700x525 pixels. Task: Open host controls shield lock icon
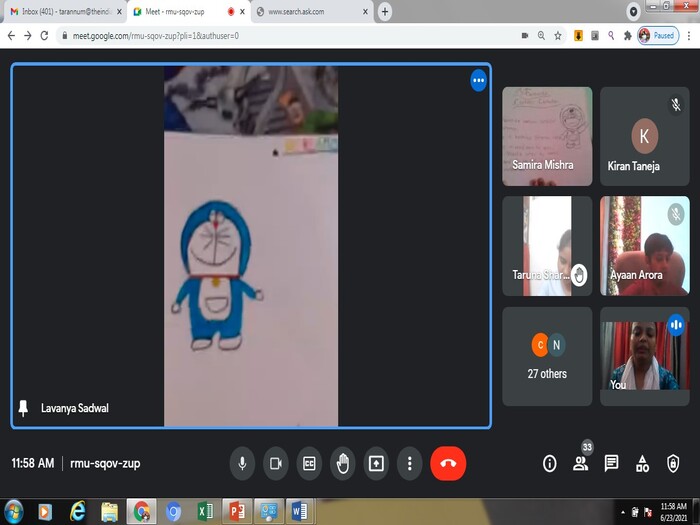pos(673,463)
